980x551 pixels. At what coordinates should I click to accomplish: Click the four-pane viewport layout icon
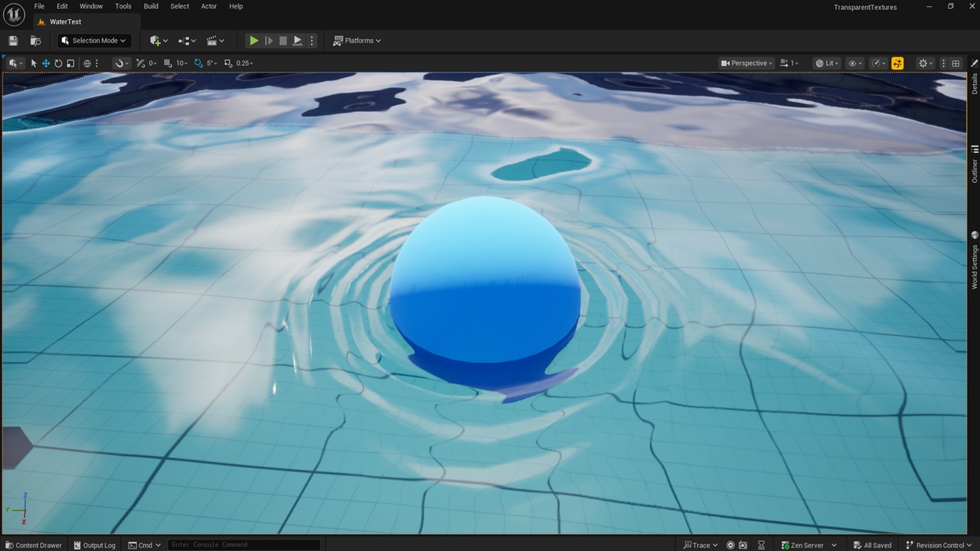(x=955, y=64)
